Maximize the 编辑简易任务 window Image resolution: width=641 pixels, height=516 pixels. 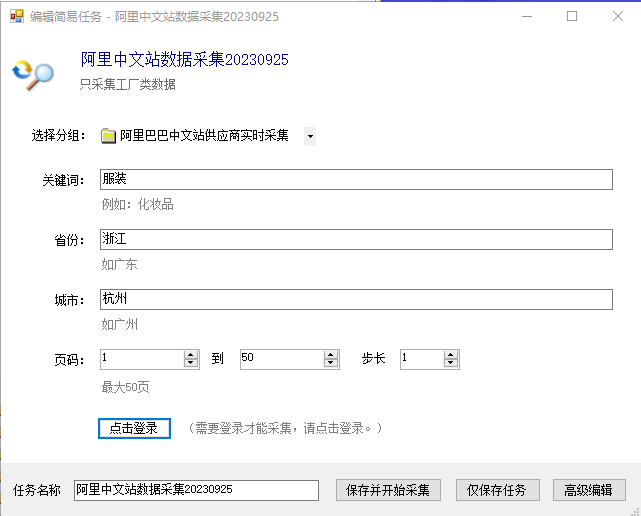[572, 16]
